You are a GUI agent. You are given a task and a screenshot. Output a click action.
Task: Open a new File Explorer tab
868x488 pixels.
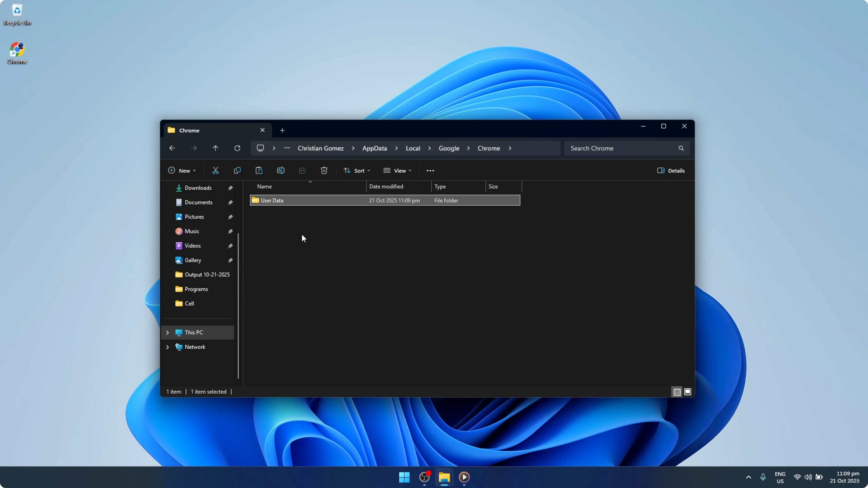click(x=282, y=130)
